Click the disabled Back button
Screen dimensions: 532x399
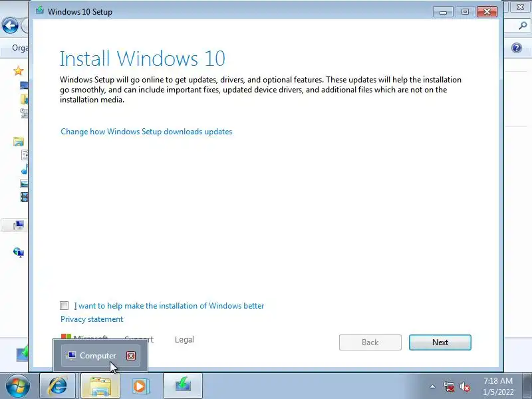click(370, 342)
